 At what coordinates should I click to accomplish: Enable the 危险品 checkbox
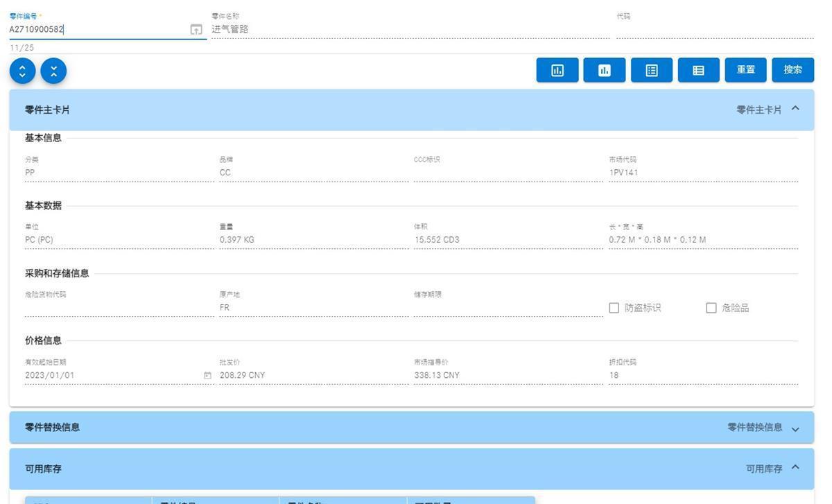coord(711,308)
